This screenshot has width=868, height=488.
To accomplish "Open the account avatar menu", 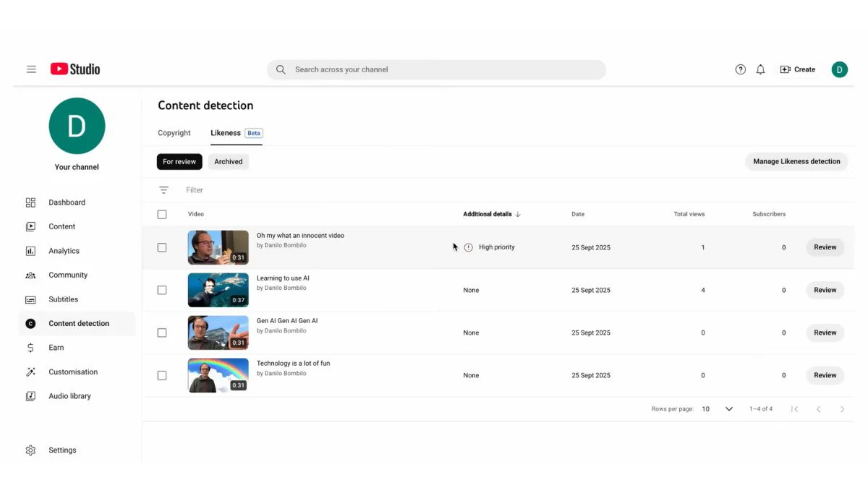I will [x=839, y=69].
